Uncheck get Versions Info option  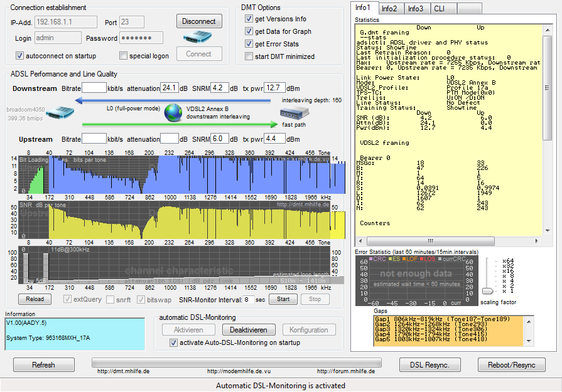point(249,19)
